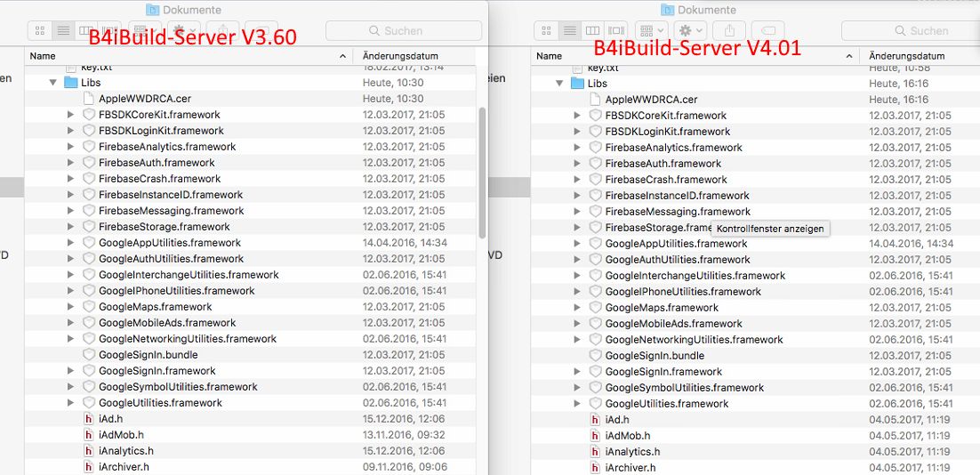980x475 pixels.
Task: Click FirebaseCrash.framework icon in left window
Action: (x=88, y=178)
